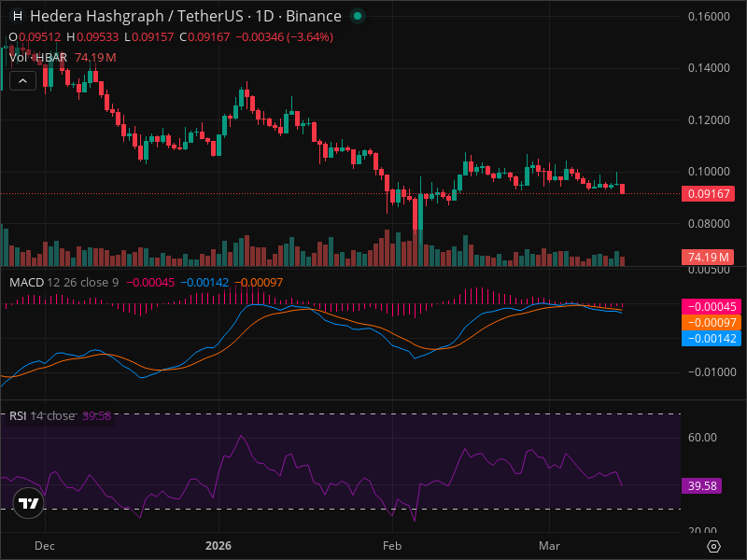Click the Hedera 'H' symbol logo
Screen dimensions: 747x560
18,16
